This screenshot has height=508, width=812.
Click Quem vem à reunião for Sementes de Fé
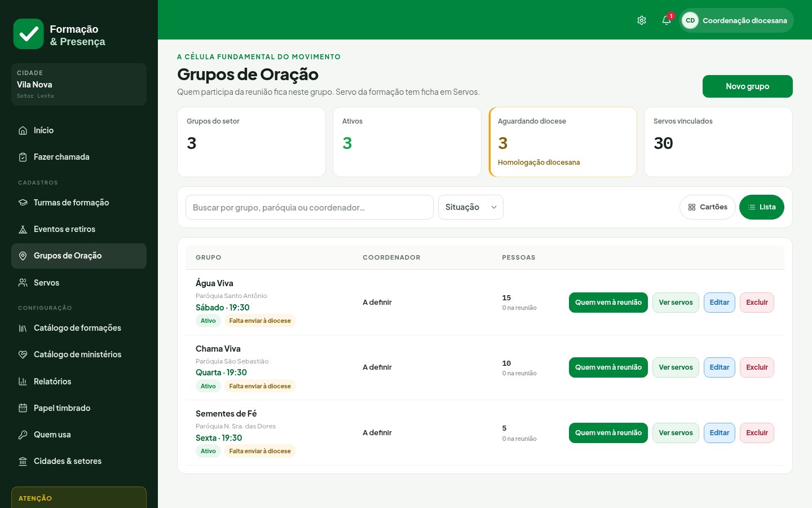click(608, 433)
